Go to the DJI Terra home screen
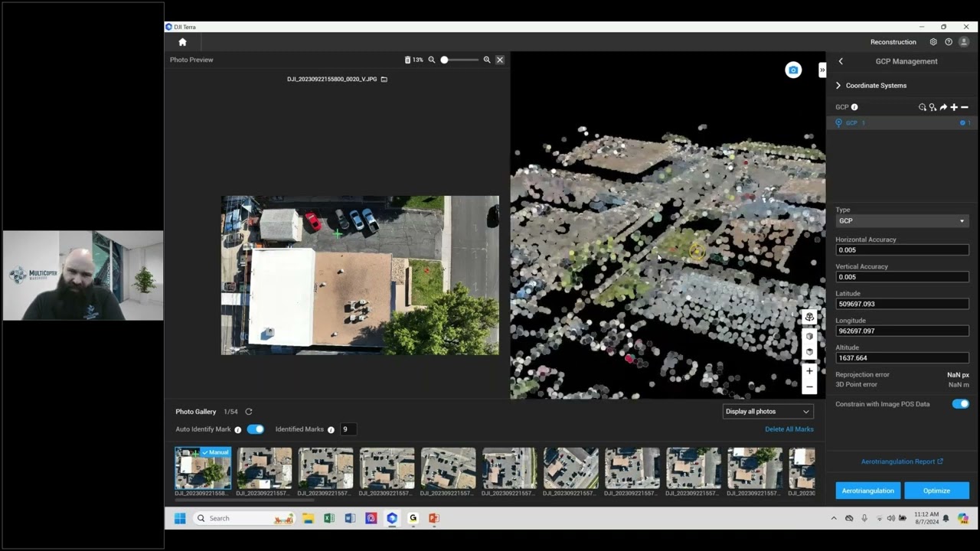Screen dimensions: 980x551 pos(182,42)
